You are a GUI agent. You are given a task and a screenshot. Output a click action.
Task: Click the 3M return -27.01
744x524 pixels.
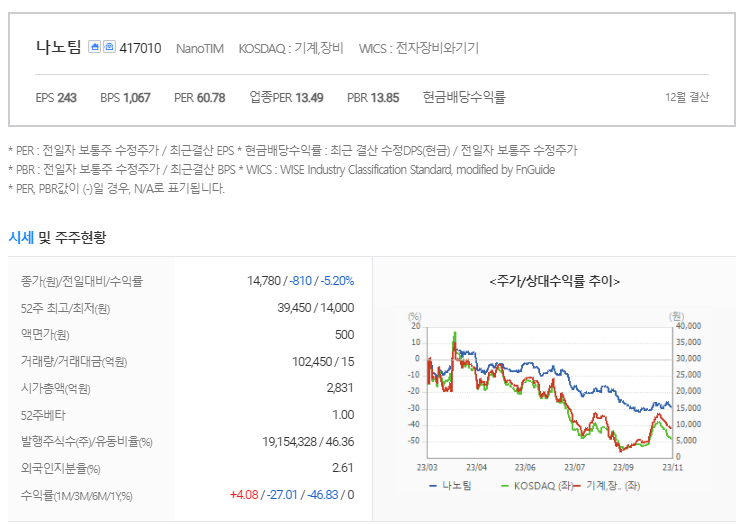point(282,495)
